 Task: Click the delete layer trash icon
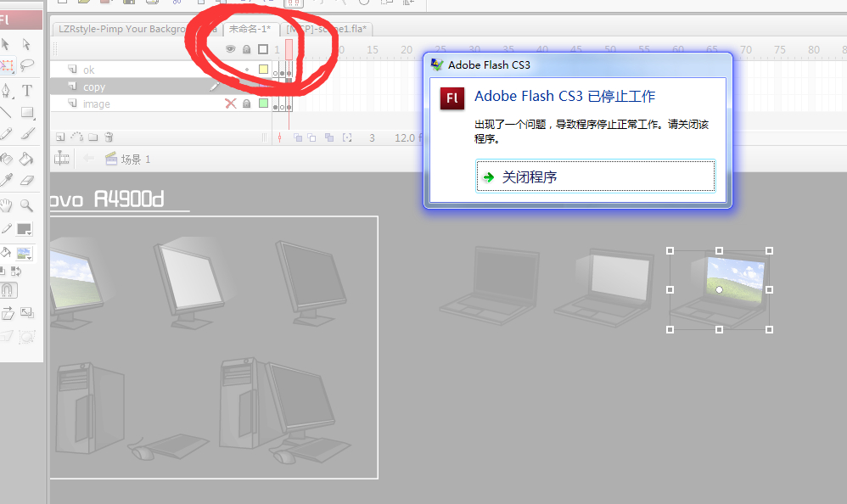(x=109, y=137)
